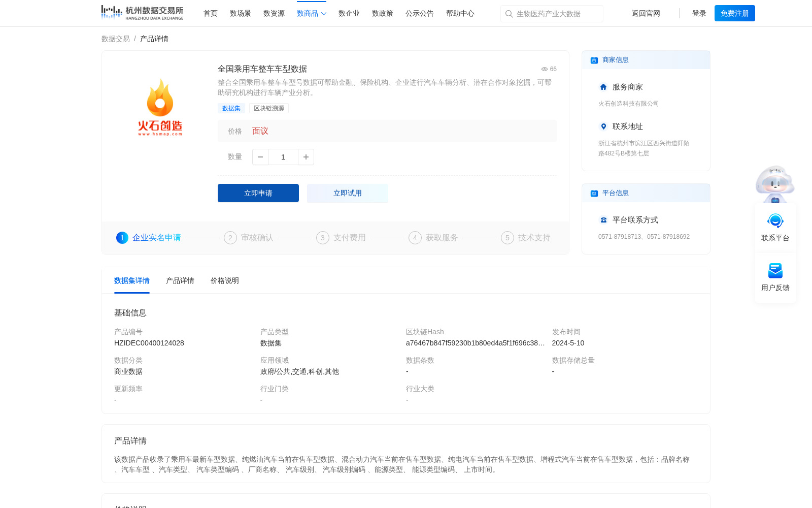
Task: Click the search magnifier icon
Action: click(509, 14)
